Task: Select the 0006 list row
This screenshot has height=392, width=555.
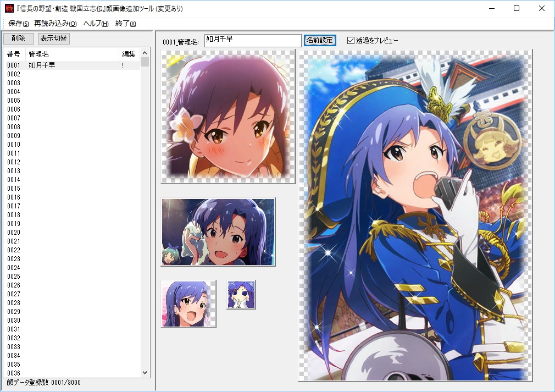Action: click(72, 109)
